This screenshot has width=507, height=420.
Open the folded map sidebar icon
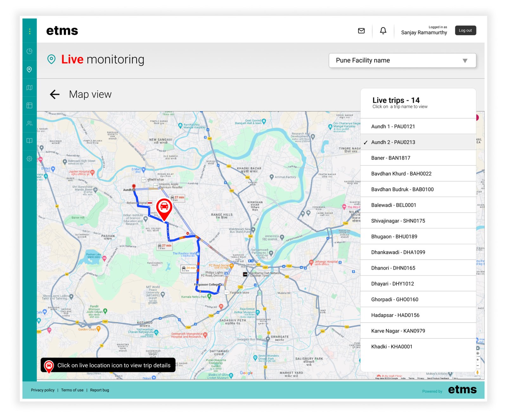(x=29, y=87)
